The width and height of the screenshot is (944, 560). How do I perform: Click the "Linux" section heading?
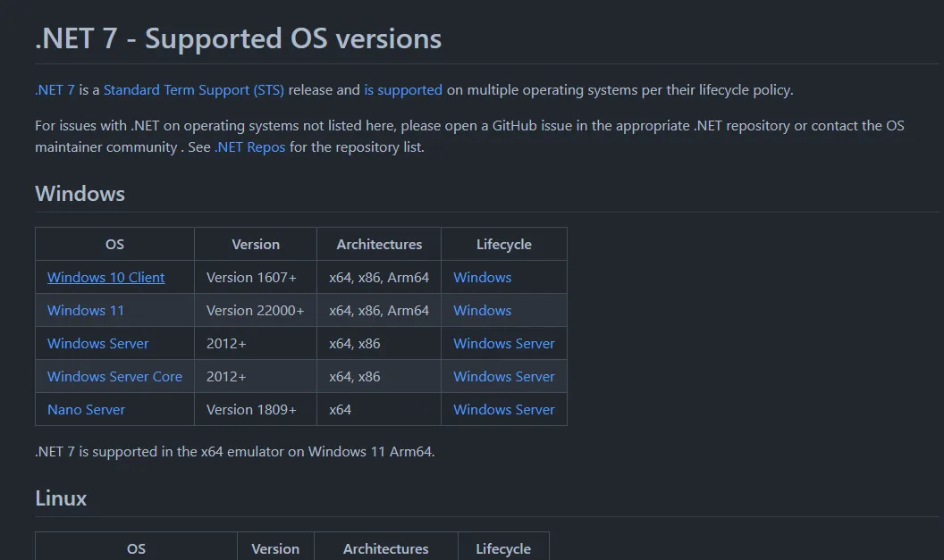point(61,498)
